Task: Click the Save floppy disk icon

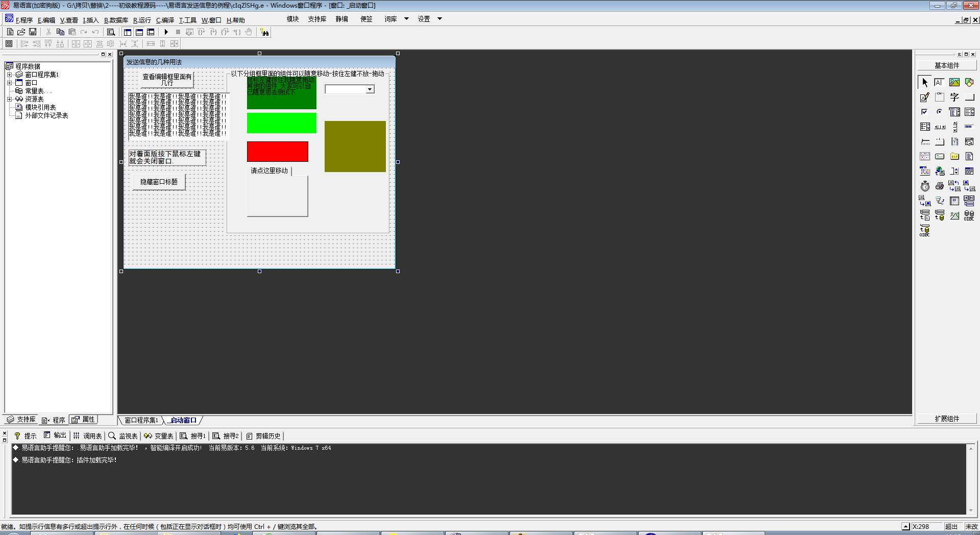Action: click(x=33, y=32)
